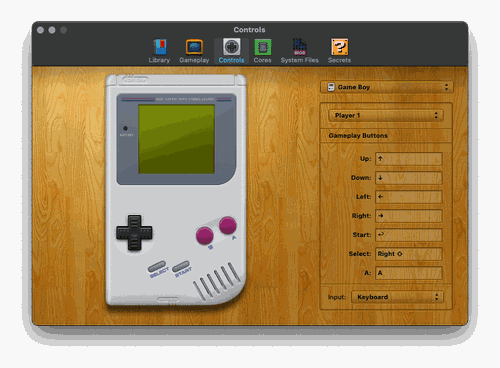Click the magenta B button on Game Boy

(x=204, y=235)
